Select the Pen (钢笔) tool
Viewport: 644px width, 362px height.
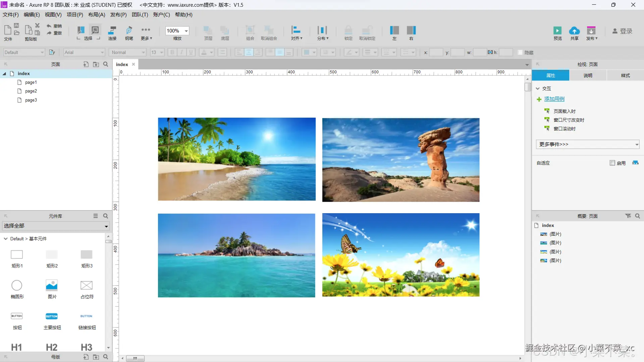pos(129,31)
